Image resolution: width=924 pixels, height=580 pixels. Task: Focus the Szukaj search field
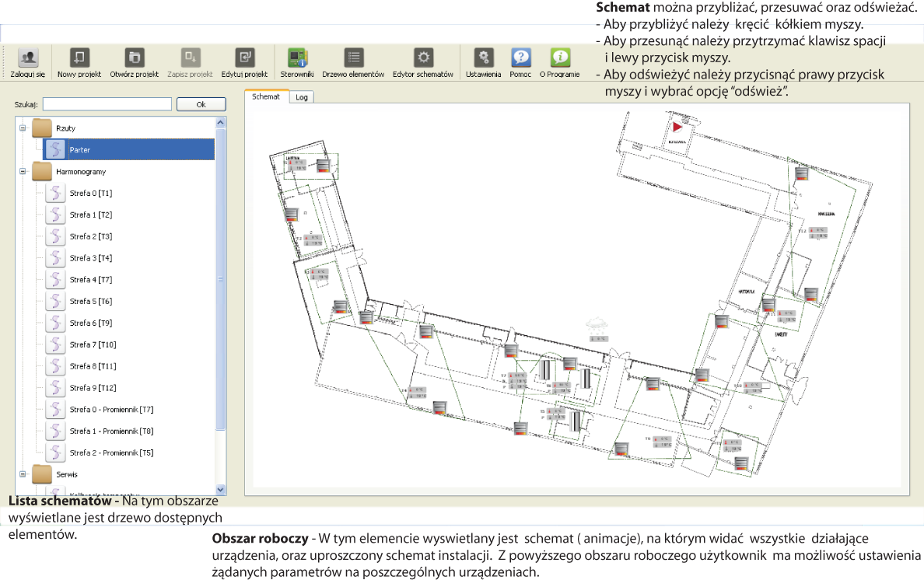coord(107,104)
